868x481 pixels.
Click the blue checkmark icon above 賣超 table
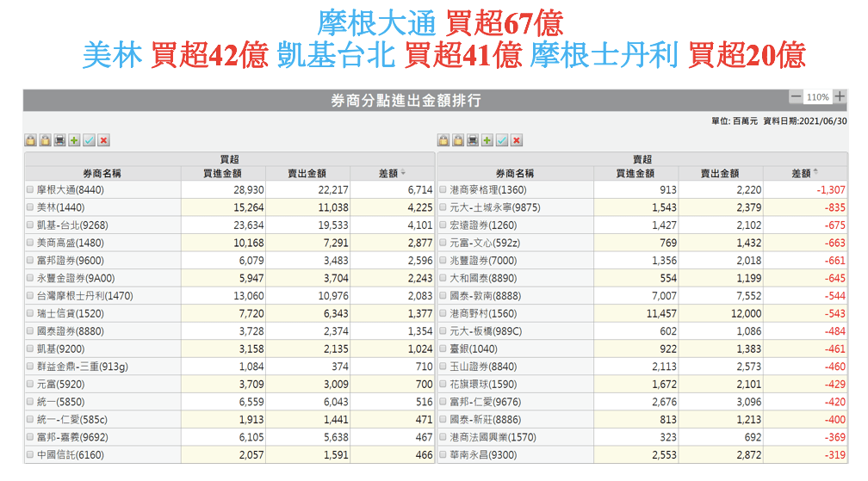(502, 140)
